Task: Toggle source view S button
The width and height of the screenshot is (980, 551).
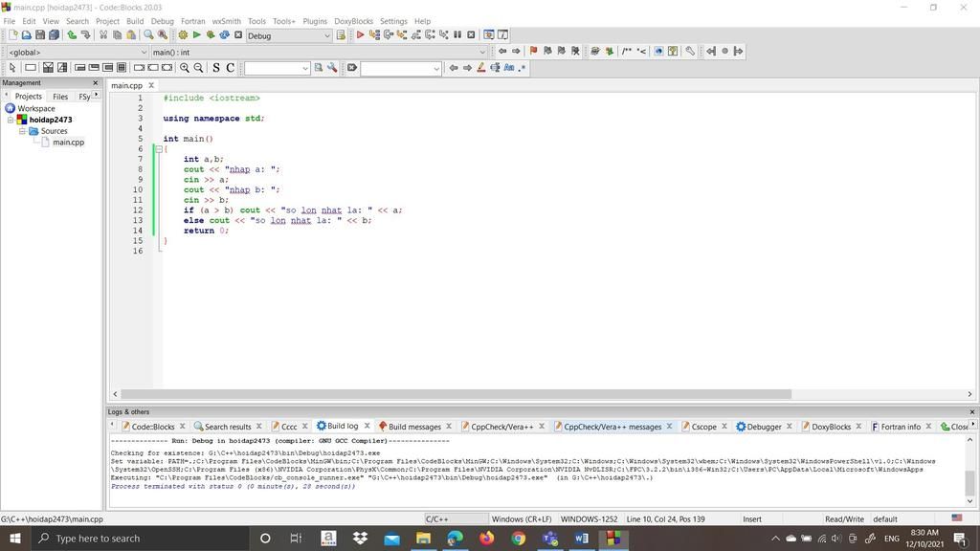Action: 216,68
